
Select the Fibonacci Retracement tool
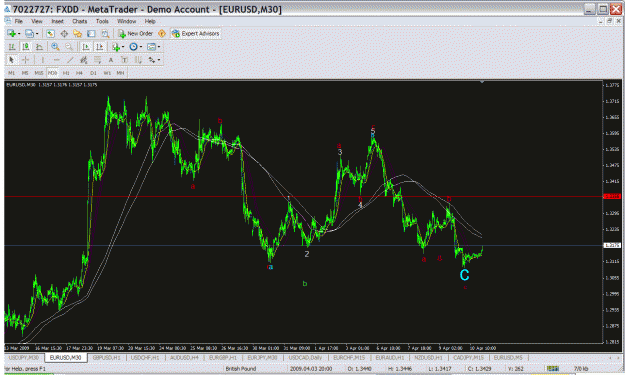point(98,60)
